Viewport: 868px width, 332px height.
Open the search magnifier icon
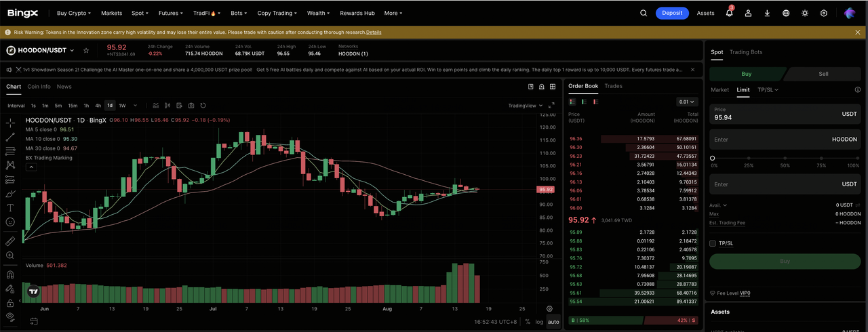[x=644, y=13]
